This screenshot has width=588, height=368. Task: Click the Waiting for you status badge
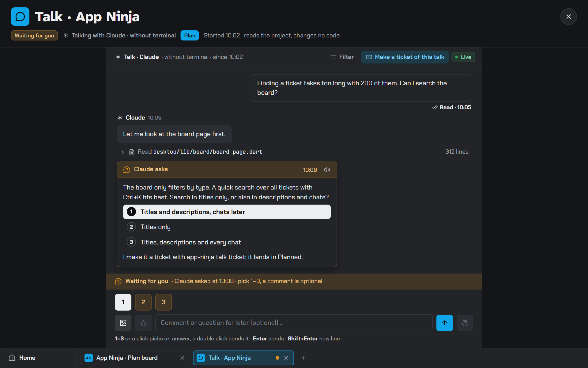[34, 36]
